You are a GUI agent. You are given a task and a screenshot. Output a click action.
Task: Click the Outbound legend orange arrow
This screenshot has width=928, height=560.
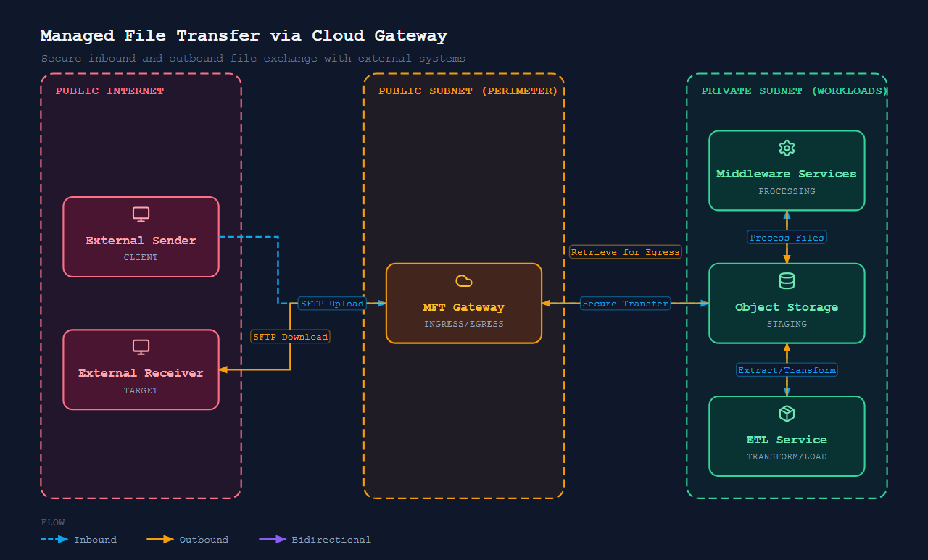(x=160, y=540)
